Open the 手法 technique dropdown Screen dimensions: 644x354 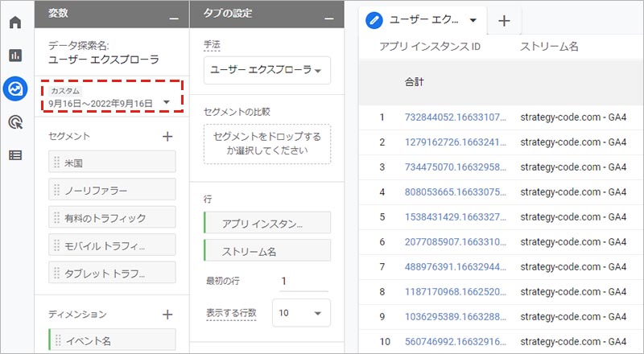(266, 71)
